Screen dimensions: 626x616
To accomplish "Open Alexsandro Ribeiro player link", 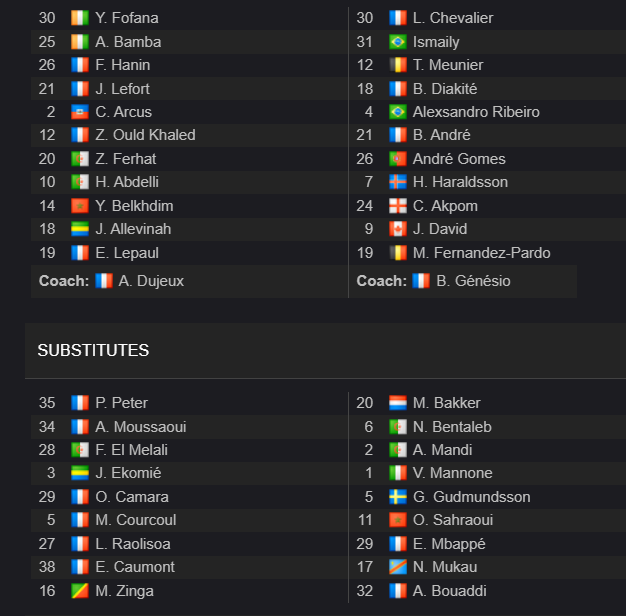I will tap(476, 112).
